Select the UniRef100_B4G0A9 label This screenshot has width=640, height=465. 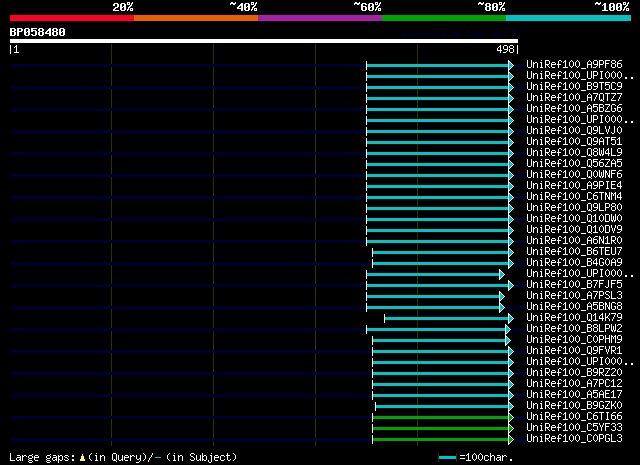tap(574, 263)
